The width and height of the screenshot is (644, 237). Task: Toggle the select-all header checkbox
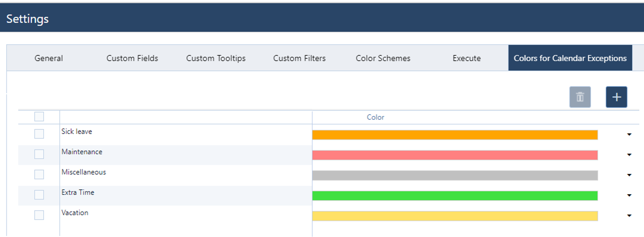39,117
